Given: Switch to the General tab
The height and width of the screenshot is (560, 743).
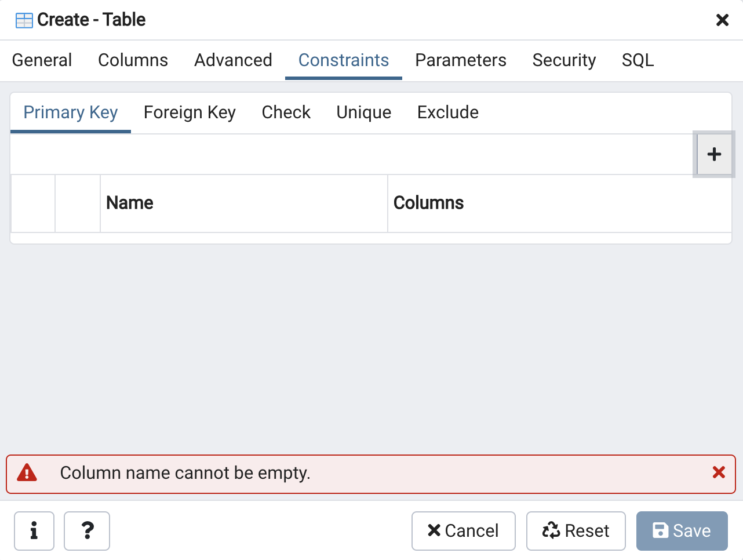Looking at the screenshot, I should pos(42,60).
